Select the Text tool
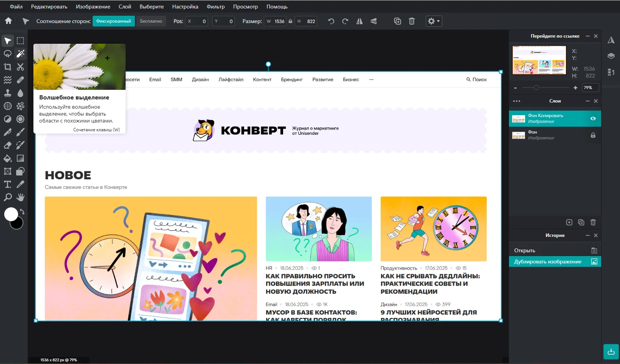Viewport: 620px width, 364px height. coord(7,184)
